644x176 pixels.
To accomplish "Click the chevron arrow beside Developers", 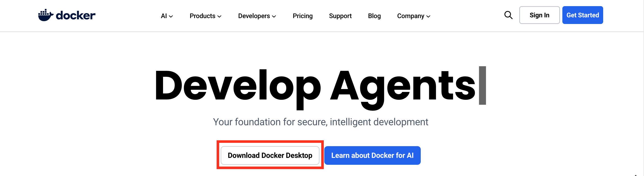I will click(x=274, y=16).
